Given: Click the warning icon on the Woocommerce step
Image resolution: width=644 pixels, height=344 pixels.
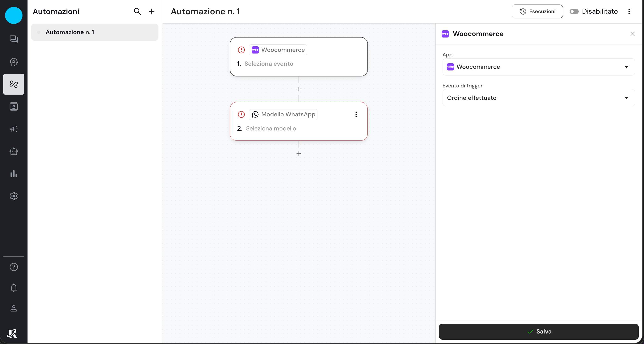Looking at the screenshot, I should tap(241, 50).
